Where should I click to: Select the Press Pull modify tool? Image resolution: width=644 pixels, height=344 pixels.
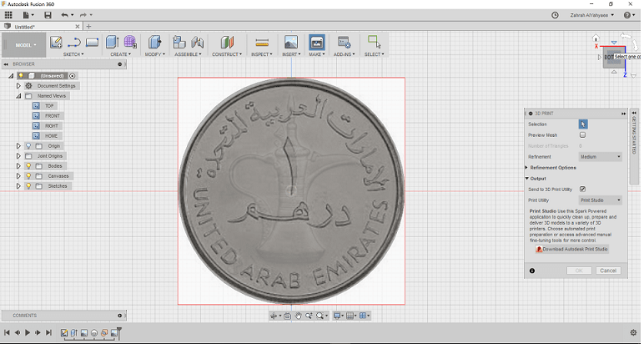click(x=154, y=42)
